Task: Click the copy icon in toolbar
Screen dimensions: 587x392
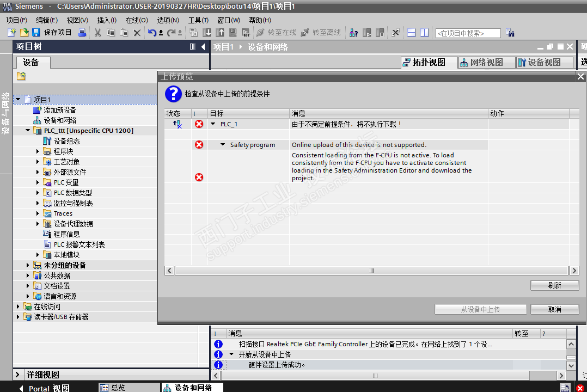Action: point(111,33)
